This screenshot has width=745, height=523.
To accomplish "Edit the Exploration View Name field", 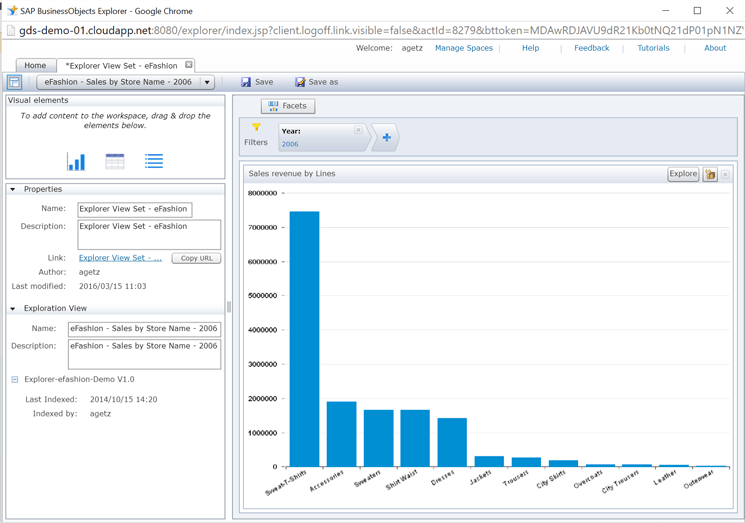I will click(x=144, y=329).
